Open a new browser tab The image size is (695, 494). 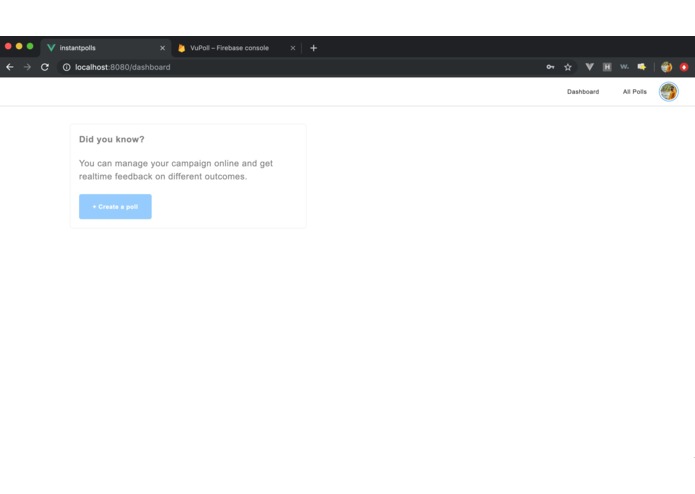pos(313,48)
